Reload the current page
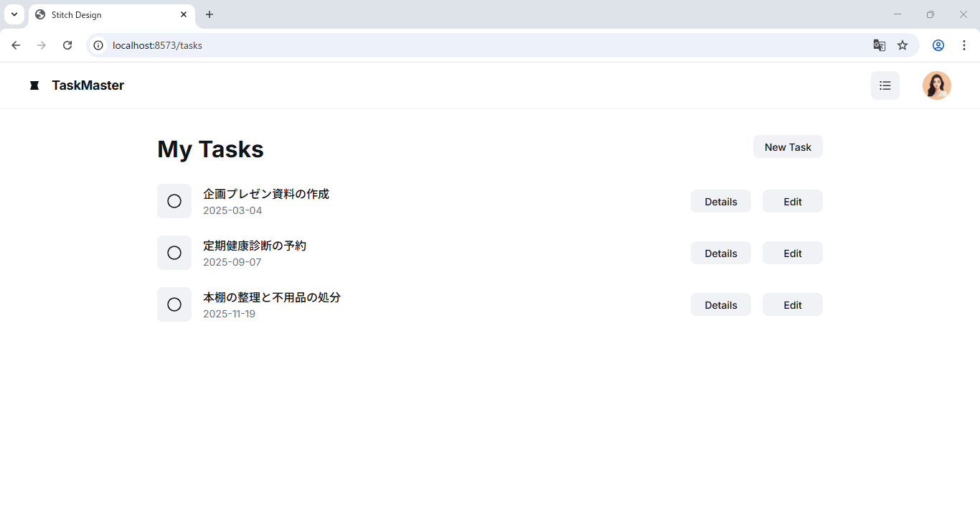Screen dimensions: 980x517 [x=67, y=45]
